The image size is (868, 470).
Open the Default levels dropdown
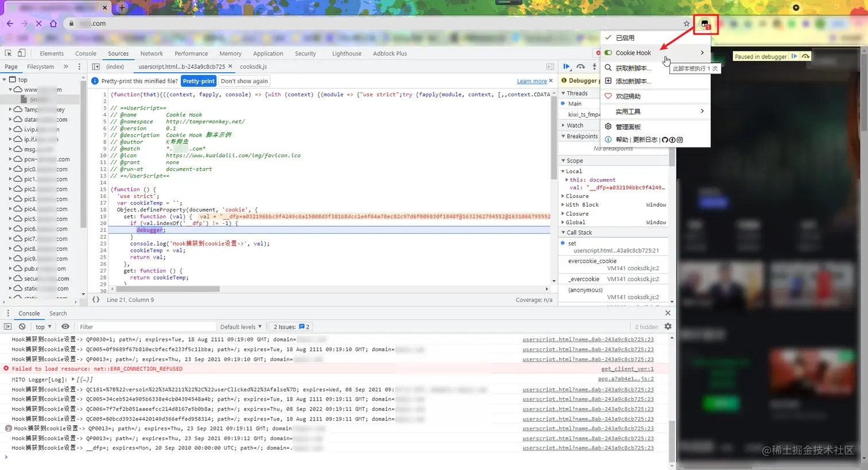click(241, 327)
